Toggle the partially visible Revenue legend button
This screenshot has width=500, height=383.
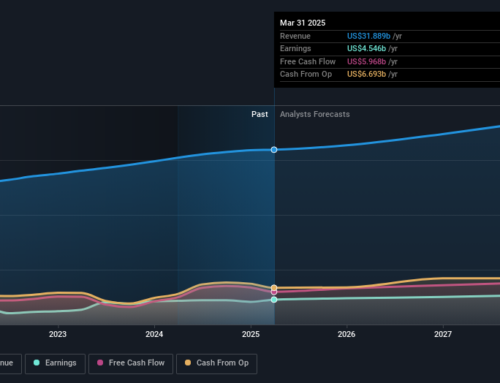(x=11, y=363)
